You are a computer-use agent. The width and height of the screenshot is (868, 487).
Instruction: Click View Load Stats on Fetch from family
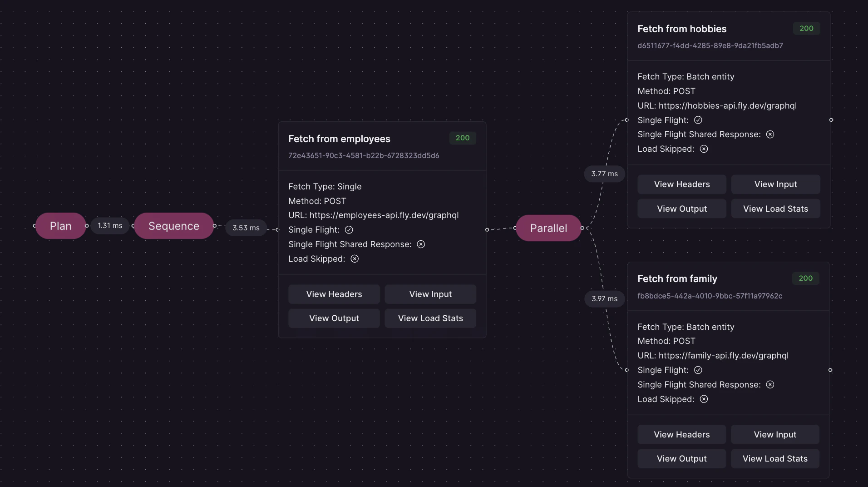pos(775,458)
